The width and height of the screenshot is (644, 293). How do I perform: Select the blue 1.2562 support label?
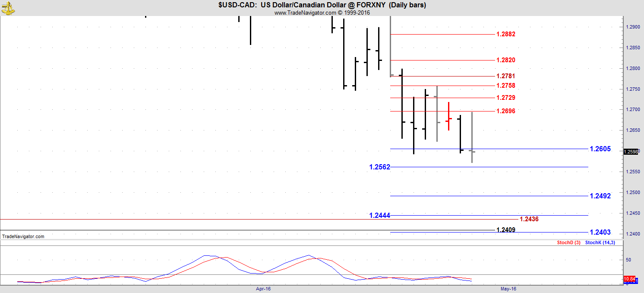(x=379, y=167)
